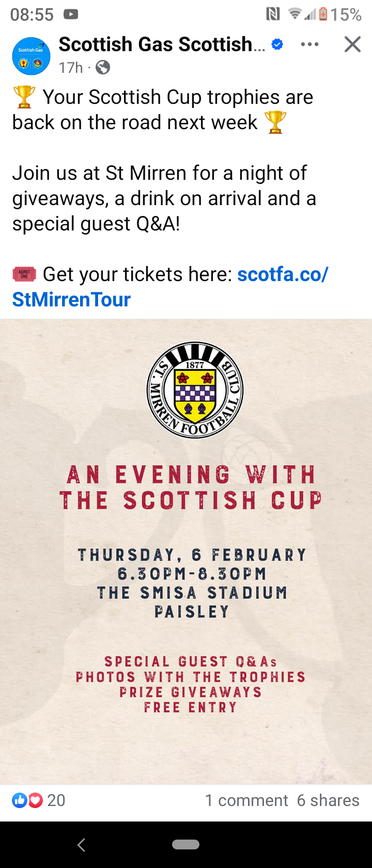This screenshot has height=868, width=372.
Task: Tap the blue like reaction icon
Action: pyautogui.click(x=20, y=800)
